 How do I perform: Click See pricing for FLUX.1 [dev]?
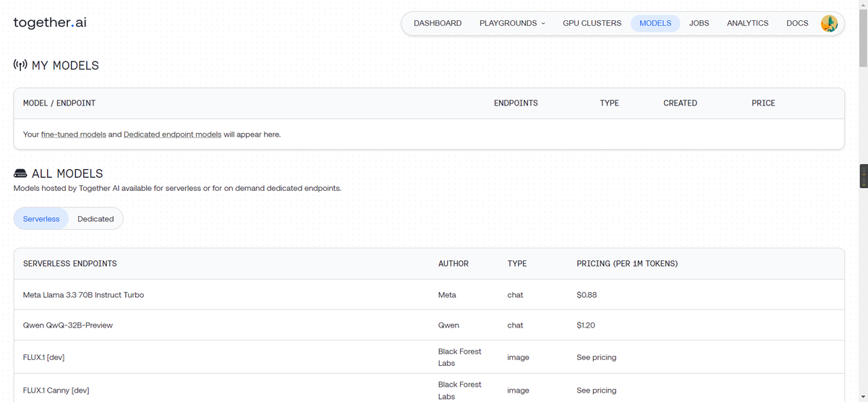coord(596,357)
